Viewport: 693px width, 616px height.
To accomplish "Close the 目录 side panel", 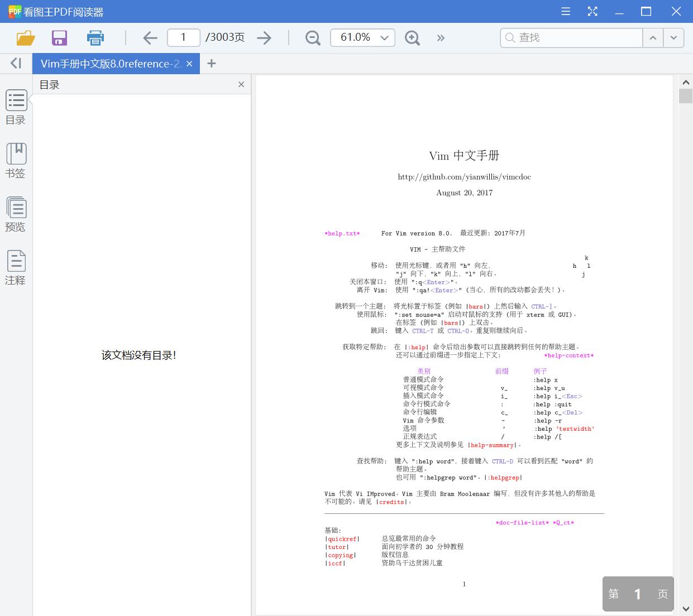I will coord(241,84).
